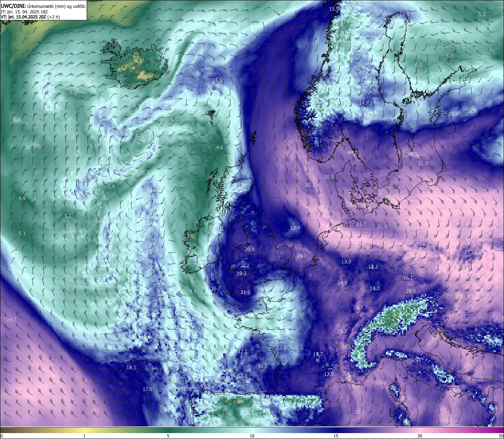Click the 20.3 value on the map

point(310,185)
